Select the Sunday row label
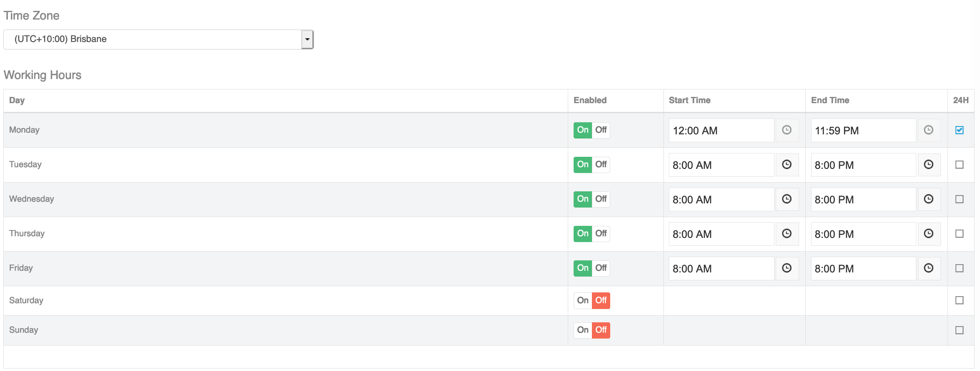 24,330
